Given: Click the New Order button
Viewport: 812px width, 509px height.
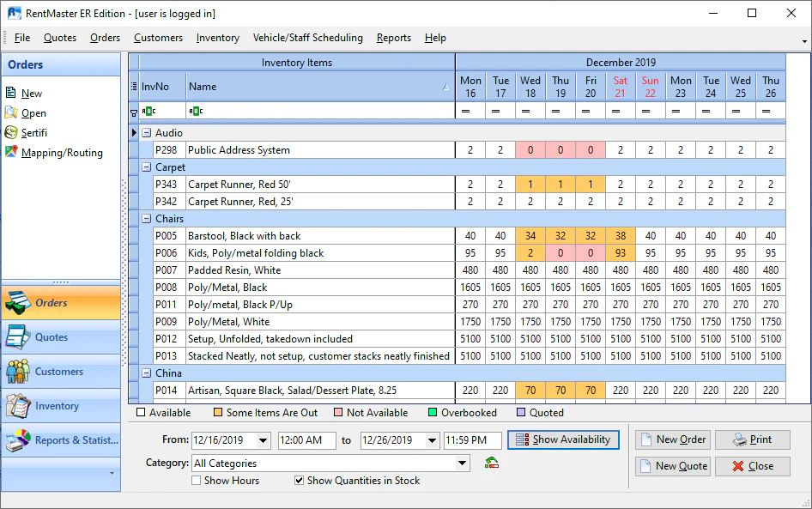Looking at the screenshot, I should (672, 439).
